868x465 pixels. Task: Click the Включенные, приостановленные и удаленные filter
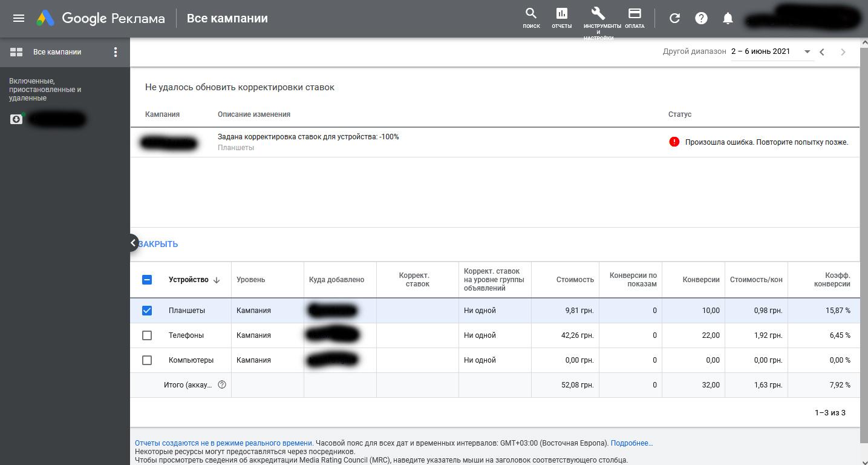[x=45, y=90]
